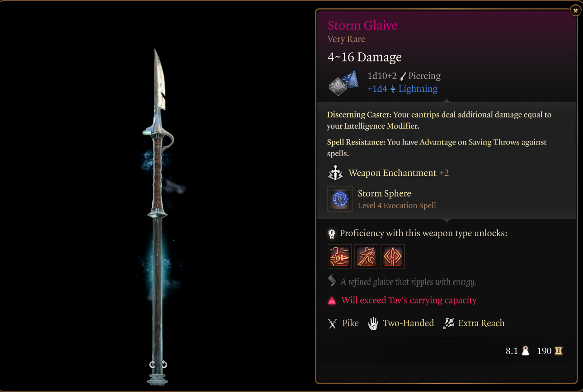Viewport: 583px width, 392px height.
Task: Click the damage dice icon
Action: pyautogui.click(x=343, y=83)
